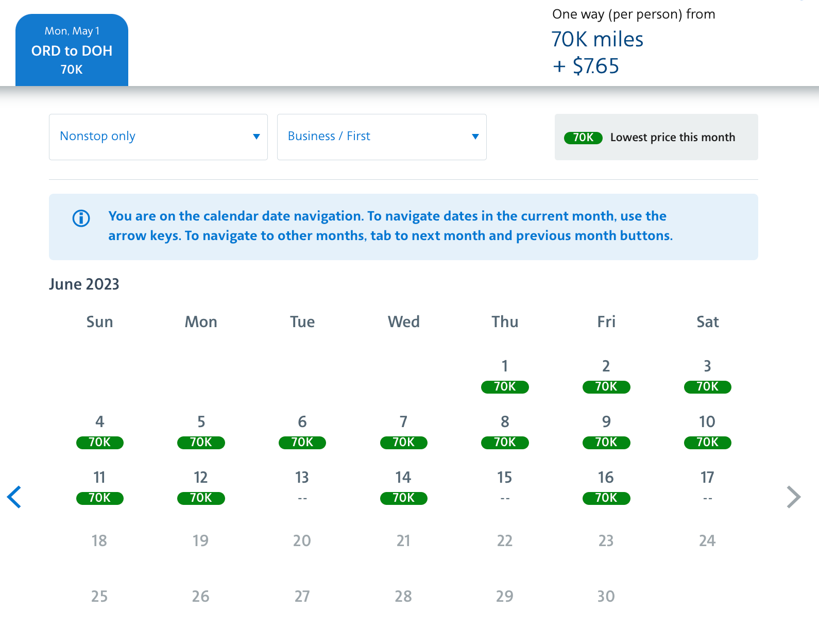Go to the next month arrow

(794, 497)
